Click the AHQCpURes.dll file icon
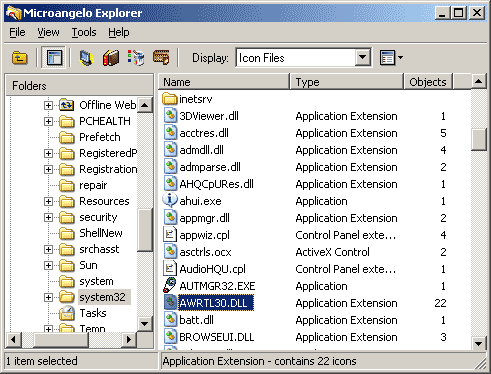 click(170, 184)
